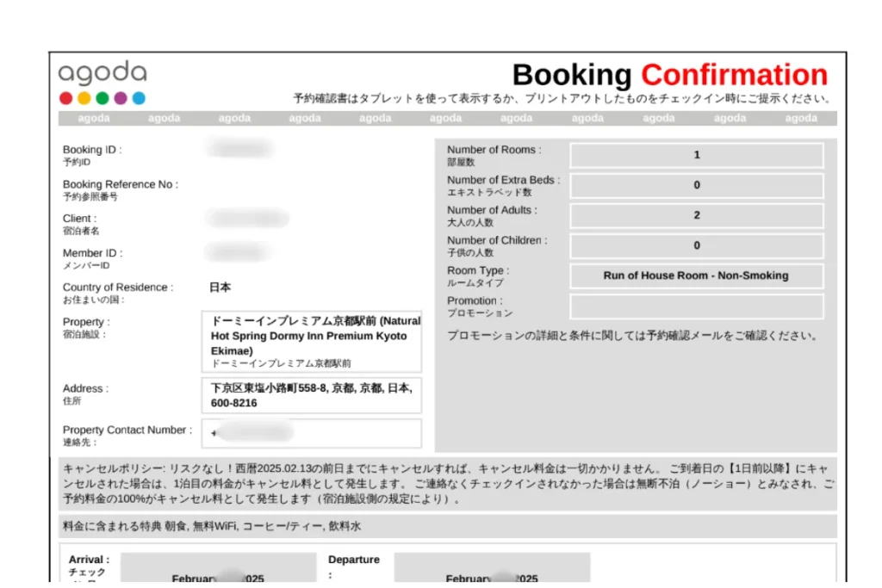Click the Number of Rooms value showing 1
This screenshot has height=588, width=882.
tap(697, 155)
